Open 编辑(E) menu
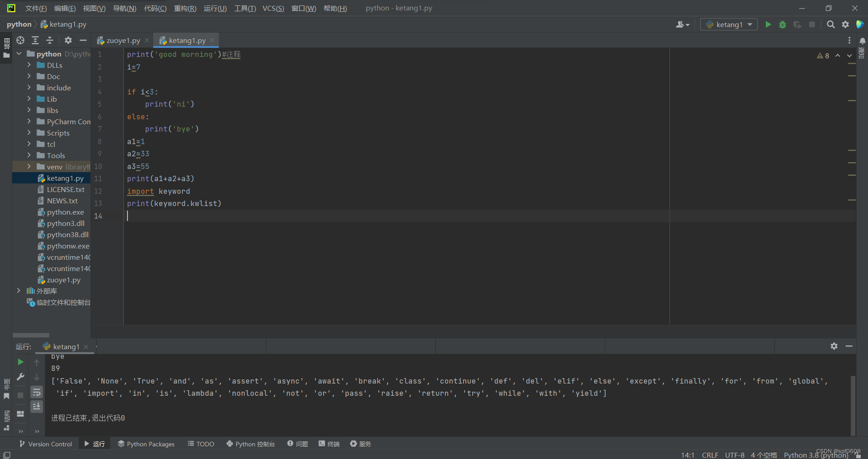The image size is (868, 459). [65, 8]
